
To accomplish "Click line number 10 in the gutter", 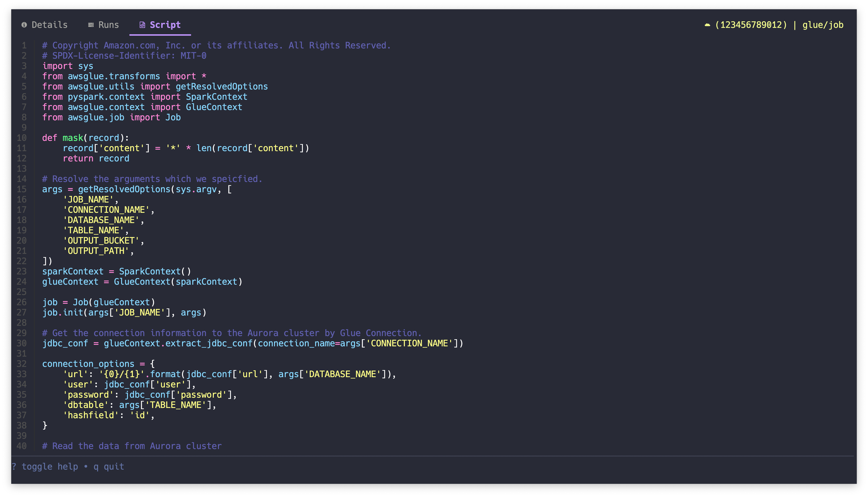I will (x=22, y=138).
